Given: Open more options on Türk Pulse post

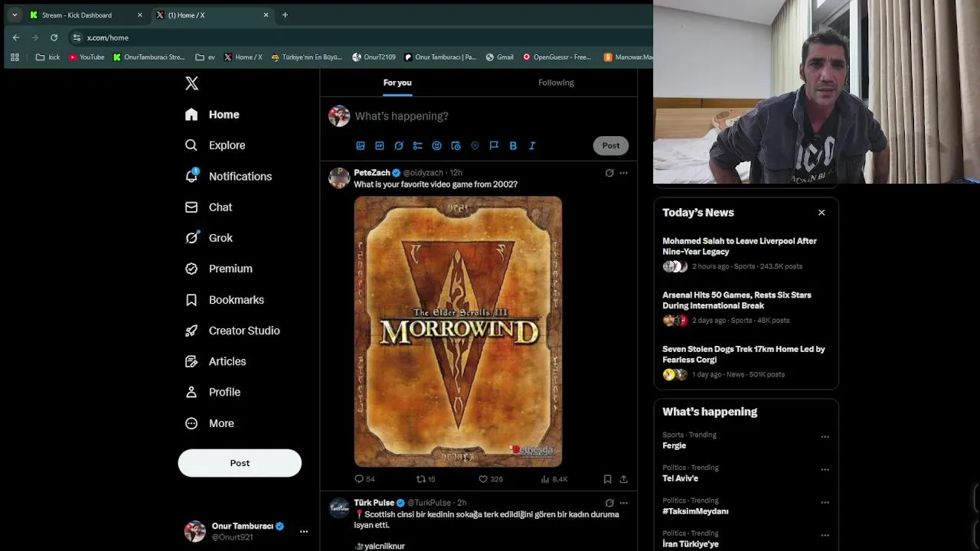Looking at the screenshot, I should pyautogui.click(x=623, y=503).
